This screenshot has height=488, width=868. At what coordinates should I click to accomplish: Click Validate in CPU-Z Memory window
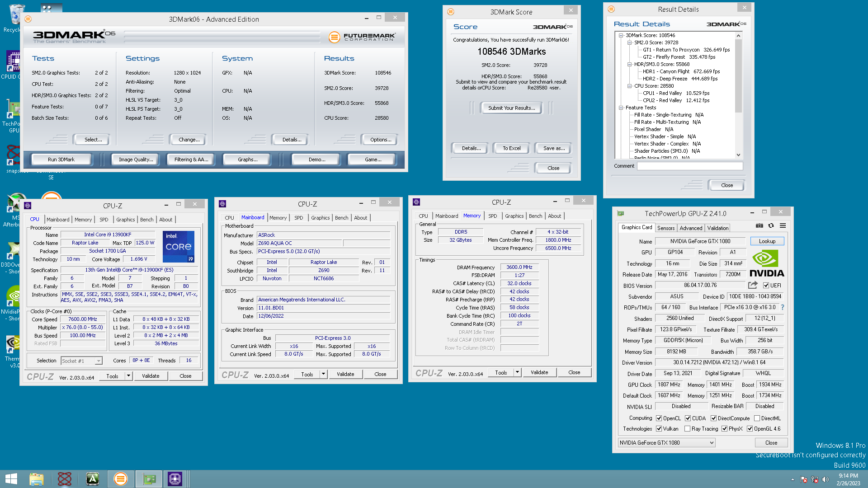pyautogui.click(x=539, y=372)
